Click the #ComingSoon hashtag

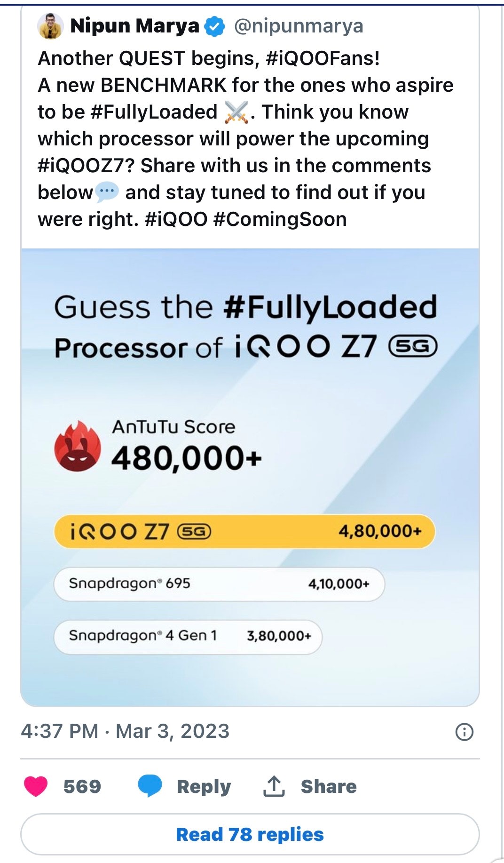pos(280,219)
